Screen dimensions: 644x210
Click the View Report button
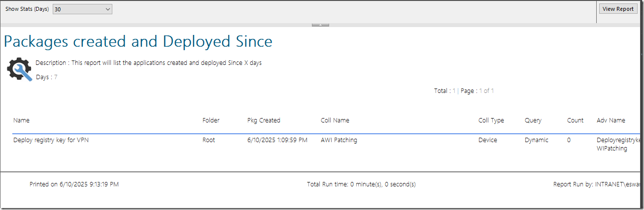618,9
